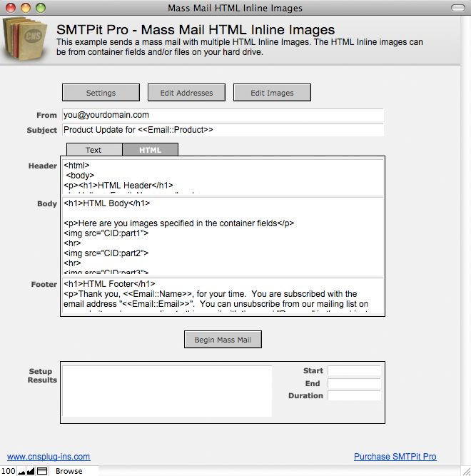
Task: Click the green zoom window button
Action: (x=41, y=8)
